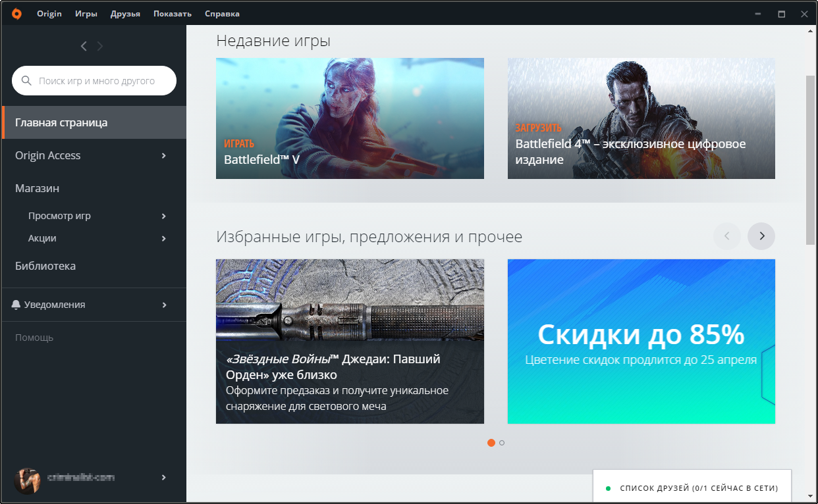This screenshot has width=818, height=504.
Task: Click the search games input field
Action: 94,81
